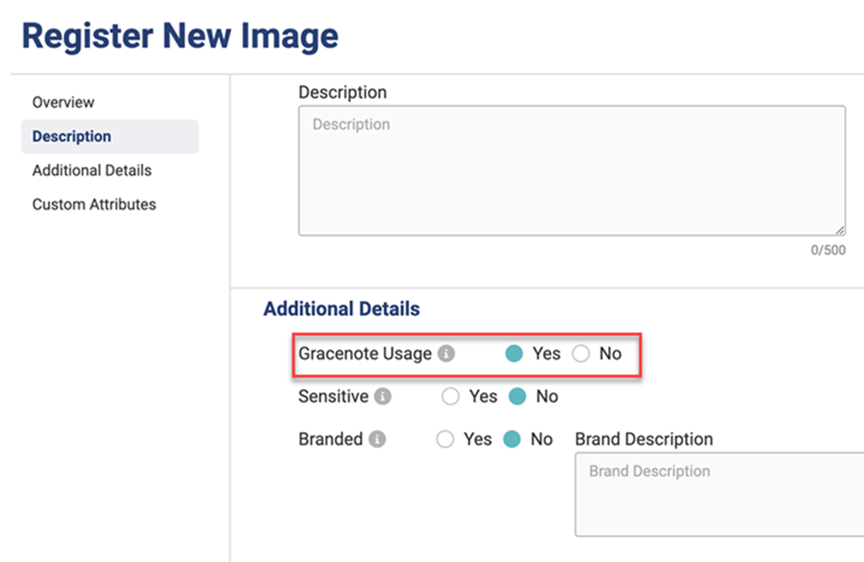864x562 pixels.
Task: Jump to Additional Details sidebar item
Action: [92, 170]
